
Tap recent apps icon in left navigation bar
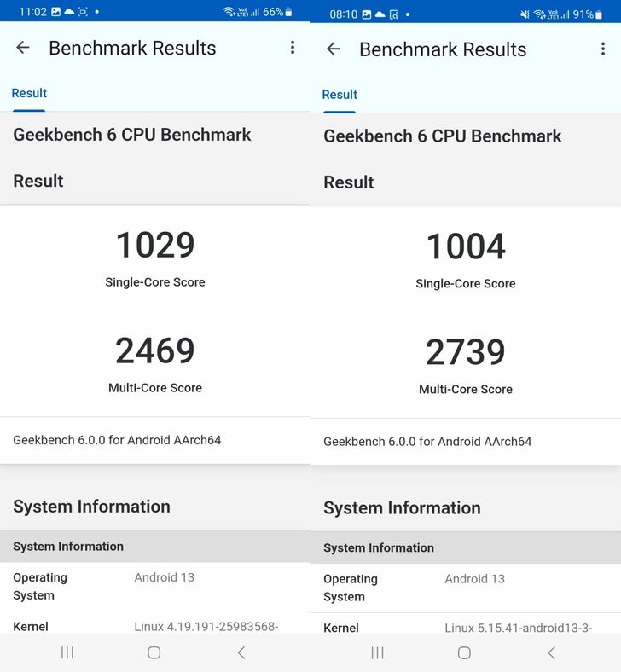pos(67,652)
